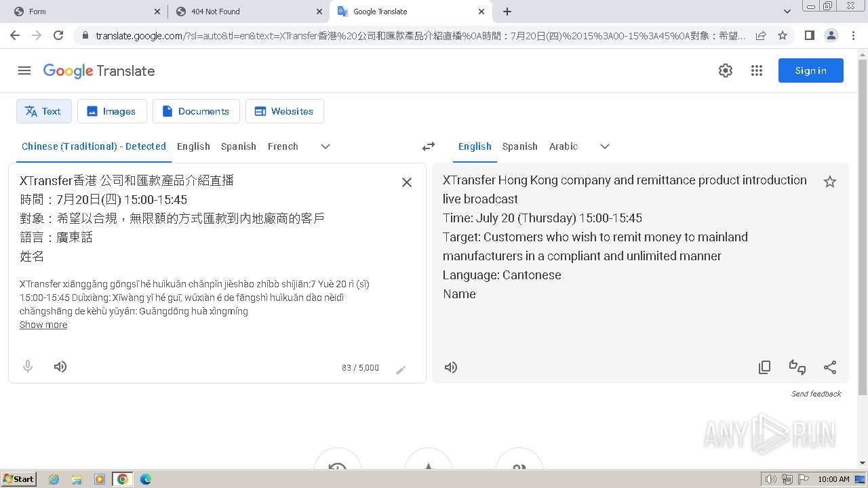Open Windows Media Player from taskbar
The image size is (868, 488).
[100, 479]
